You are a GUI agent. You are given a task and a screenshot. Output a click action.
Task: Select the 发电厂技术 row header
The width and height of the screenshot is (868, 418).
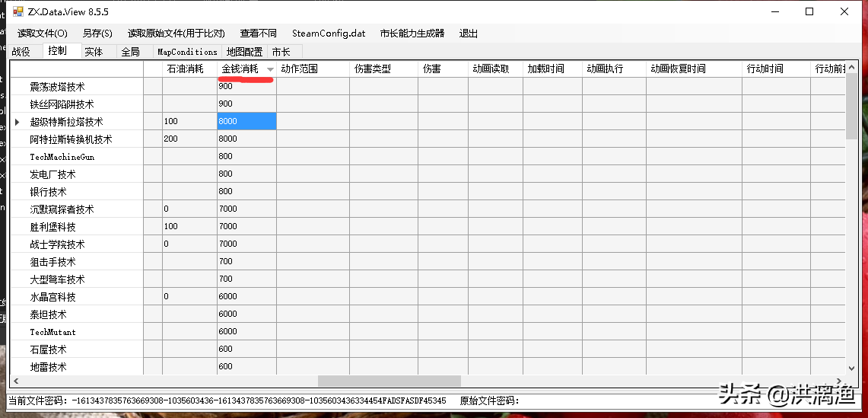77,174
